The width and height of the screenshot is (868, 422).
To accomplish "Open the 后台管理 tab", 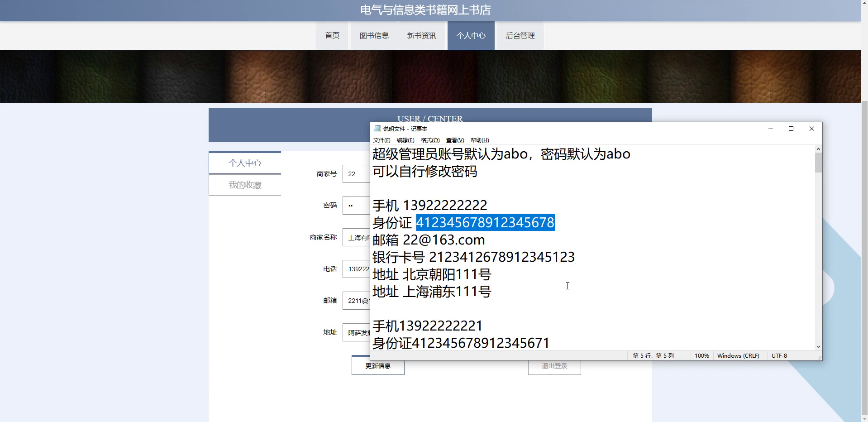I will (520, 35).
